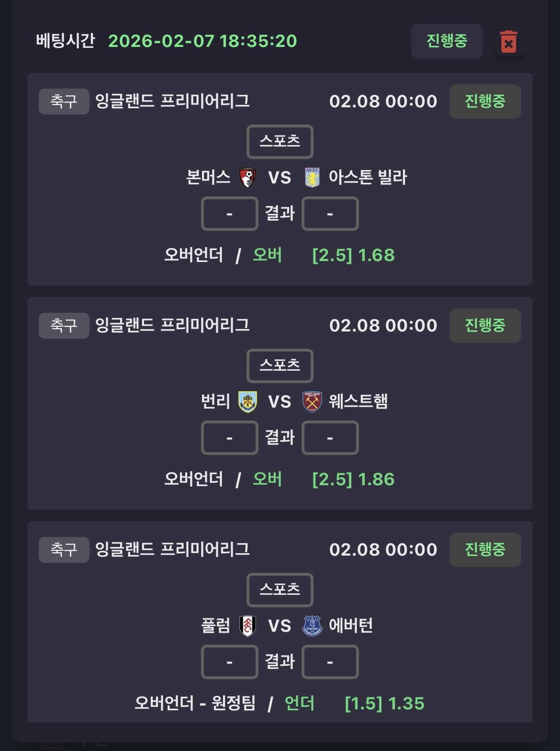Click the red trash delete icon
The image size is (560, 751).
[x=508, y=42]
